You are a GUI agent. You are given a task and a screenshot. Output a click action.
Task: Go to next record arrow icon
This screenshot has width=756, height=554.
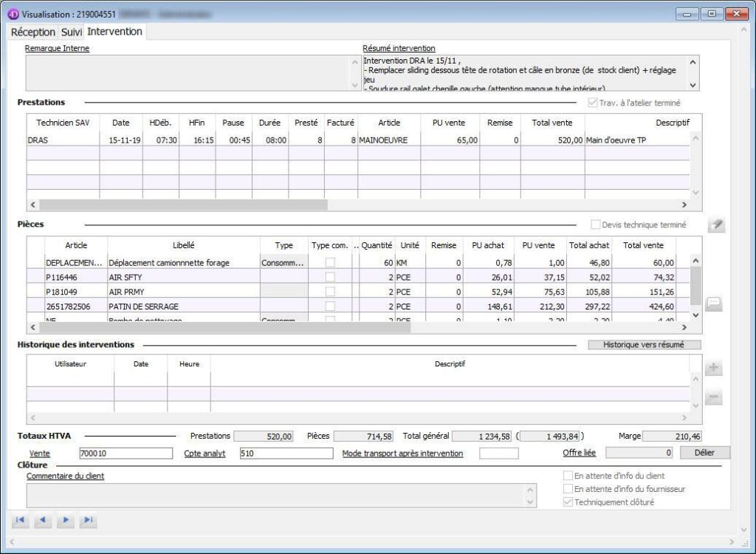point(66,520)
